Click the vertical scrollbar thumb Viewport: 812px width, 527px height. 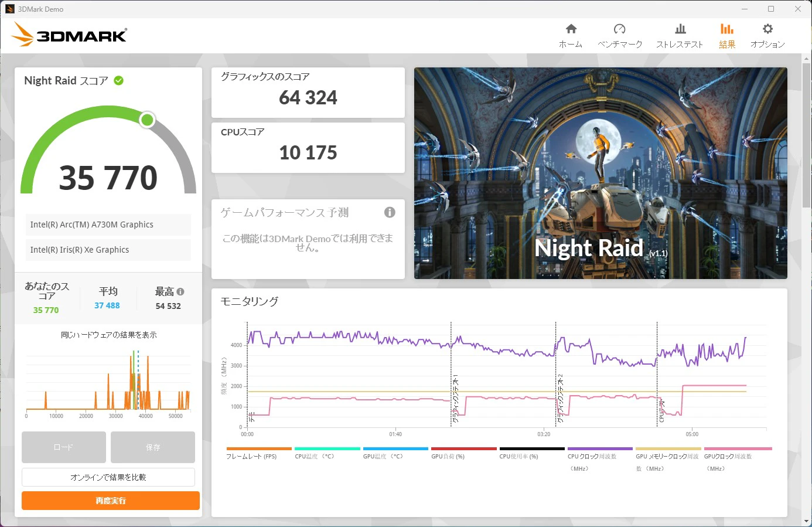(x=807, y=135)
